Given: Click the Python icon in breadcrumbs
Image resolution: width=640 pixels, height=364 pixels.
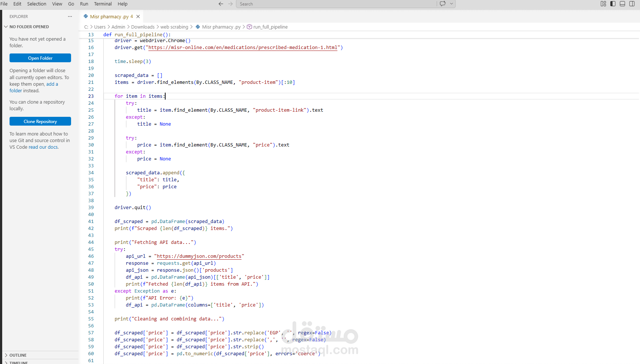Looking at the screenshot, I should point(198,27).
